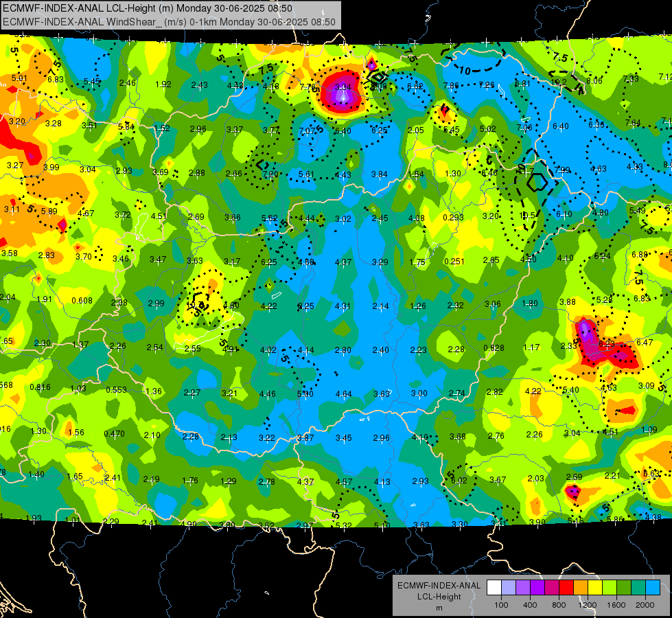Click the LCL-Height (m) title line
The image size is (672, 618).
148,8
